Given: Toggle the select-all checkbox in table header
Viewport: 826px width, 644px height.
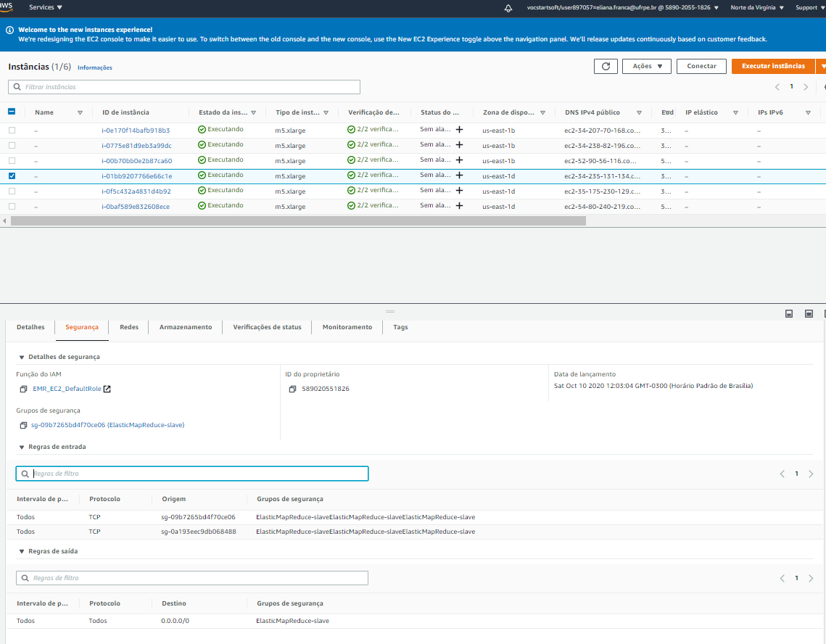Looking at the screenshot, I should pyautogui.click(x=12, y=112).
